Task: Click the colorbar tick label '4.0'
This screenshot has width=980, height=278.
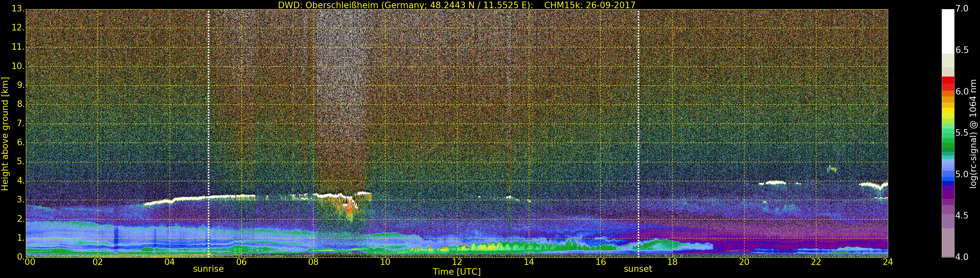Action: tap(962, 257)
